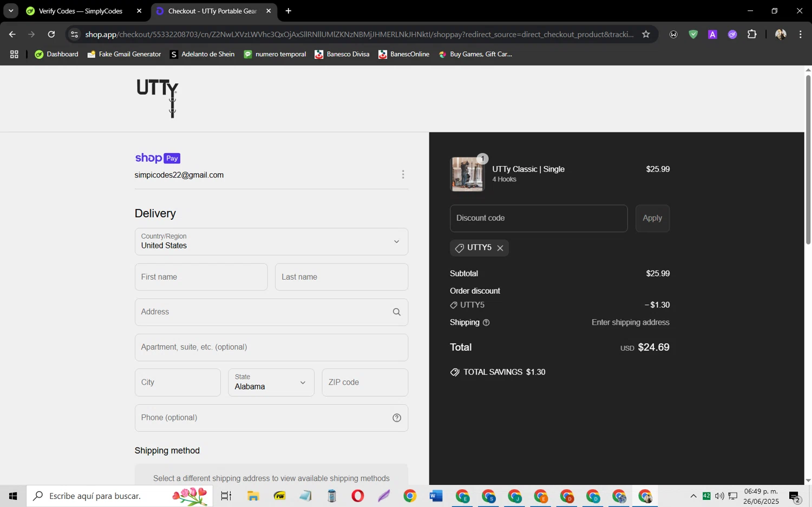Bookmark this page with the star icon

[646, 34]
